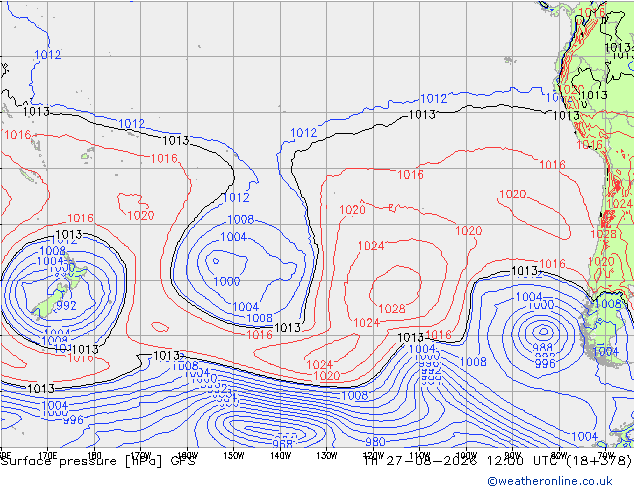Click the 130W longitude axis label
Image resolution: width=634 pixels, height=490 pixels.
326,456
